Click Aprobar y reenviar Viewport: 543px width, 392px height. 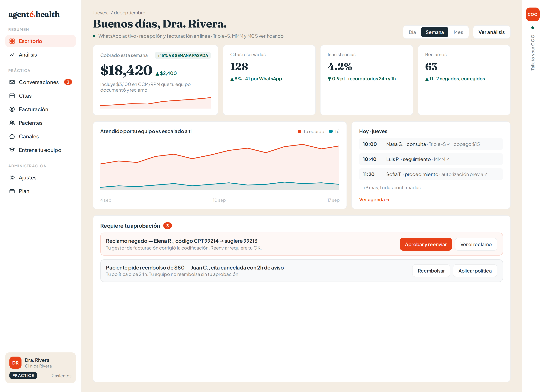(x=426, y=244)
